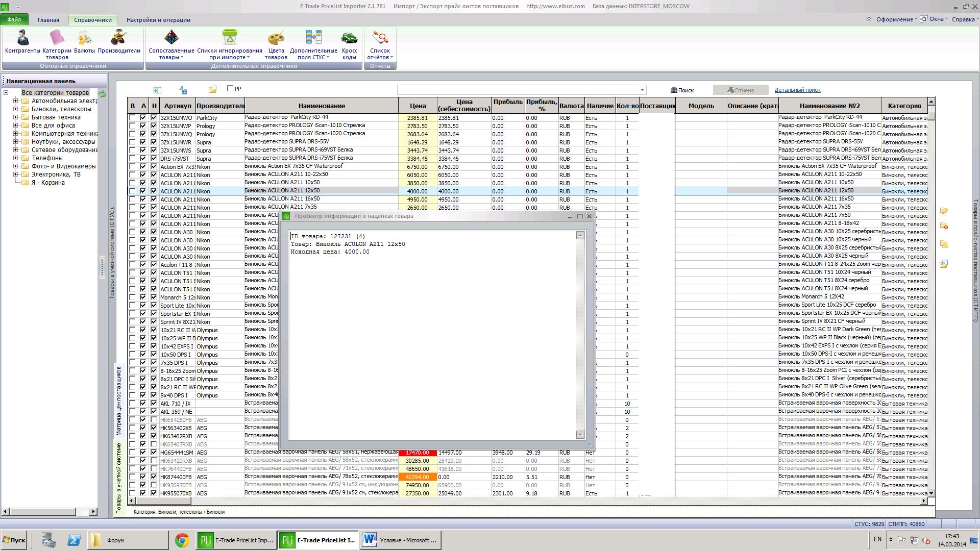Uncheck column Н for 3ZX15UNWQ row
Viewport: 980px width, 551px height.
click(154, 134)
